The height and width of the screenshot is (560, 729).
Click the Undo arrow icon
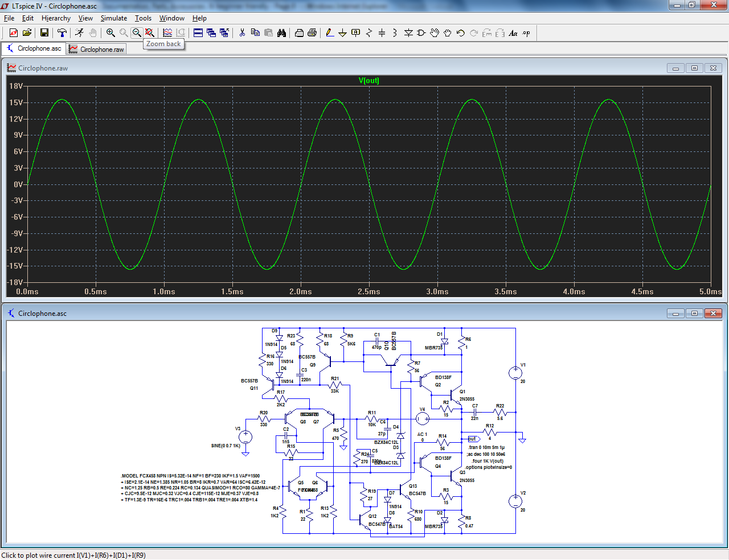tap(461, 33)
